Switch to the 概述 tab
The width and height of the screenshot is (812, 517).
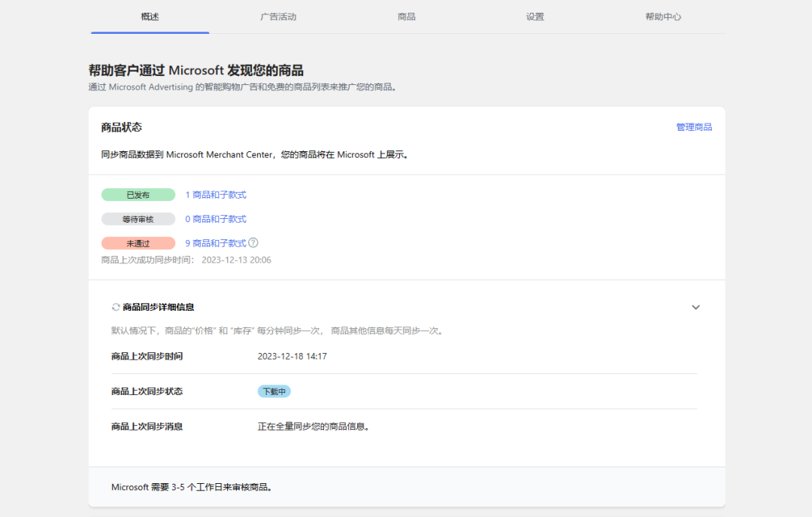[150, 17]
